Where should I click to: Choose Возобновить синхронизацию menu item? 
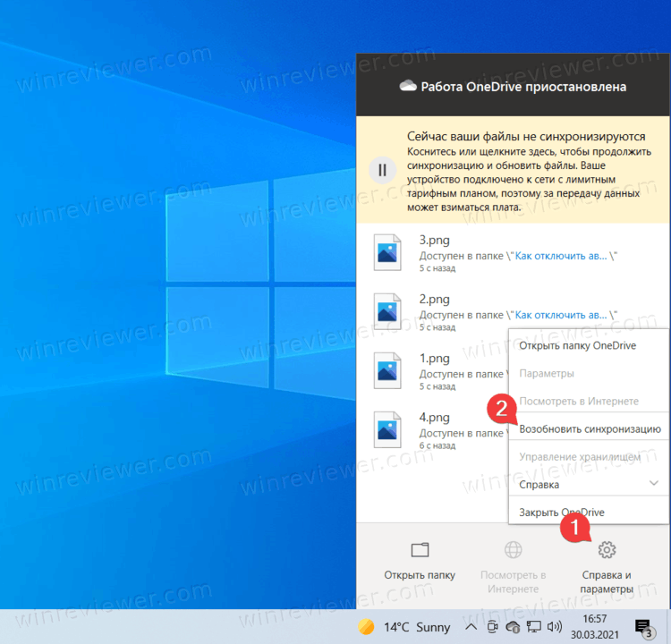(589, 428)
